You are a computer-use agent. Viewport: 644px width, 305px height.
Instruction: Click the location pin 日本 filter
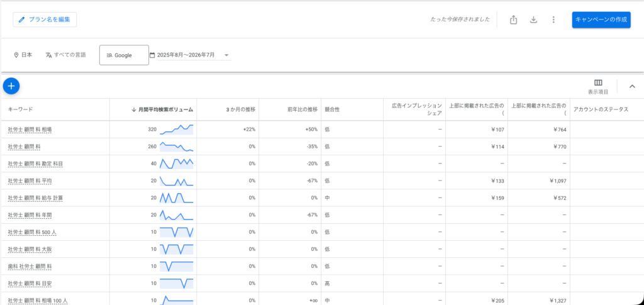23,55
